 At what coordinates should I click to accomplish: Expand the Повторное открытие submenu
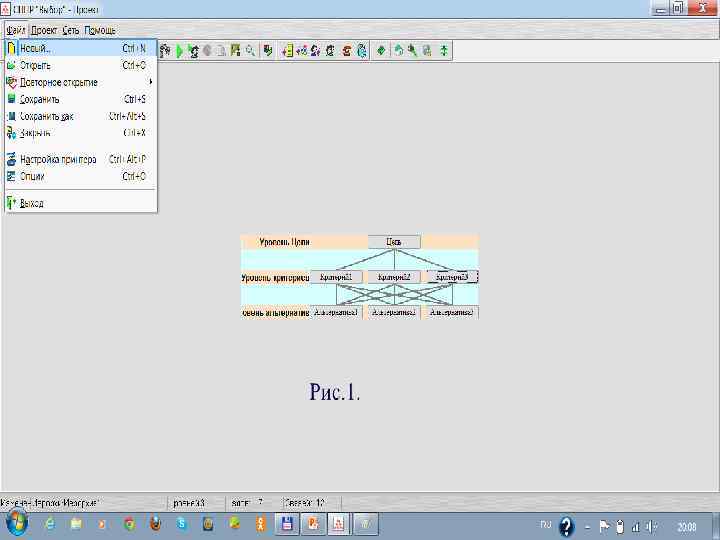click(x=81, y=82)
